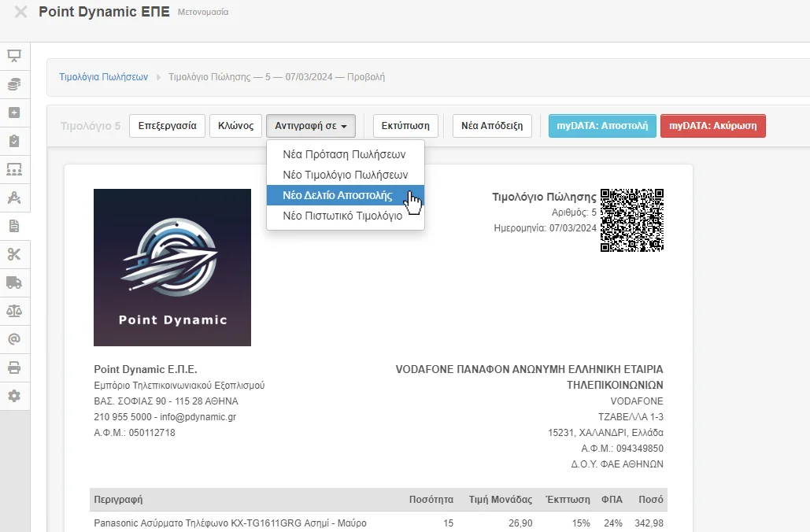This screenshot has width=810, height=532.
Task: Close the Point Dynamic company view
Action: tap(20, 12)
